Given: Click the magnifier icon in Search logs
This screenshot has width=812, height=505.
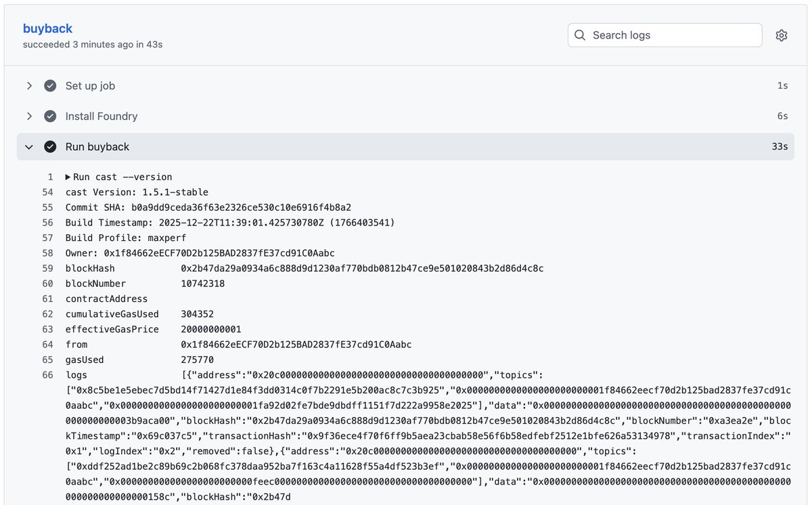Looking at the screenshot, I should click(x=580, y=35).
